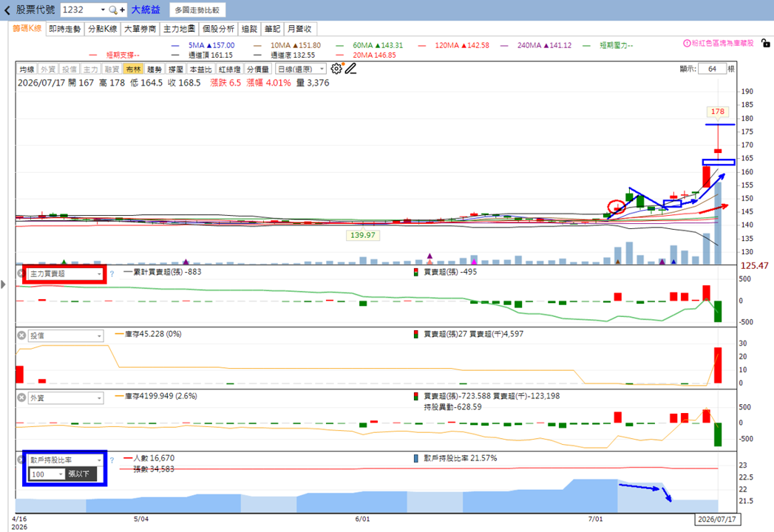
Task: Open help question mark beside 散戶持股比率
Action: 112,460
